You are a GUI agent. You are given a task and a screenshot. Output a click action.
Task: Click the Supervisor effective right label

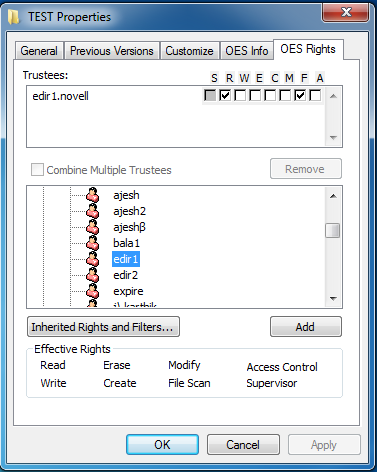tap(271, 383)
